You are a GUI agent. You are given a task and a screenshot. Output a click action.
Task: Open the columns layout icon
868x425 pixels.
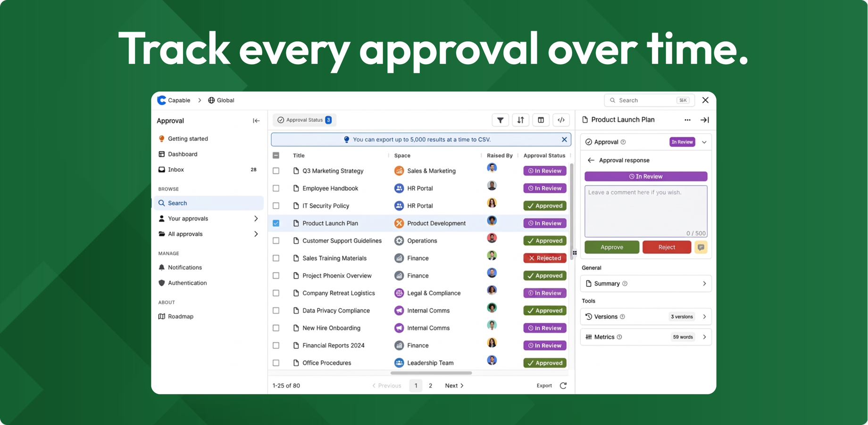point(541,120)
